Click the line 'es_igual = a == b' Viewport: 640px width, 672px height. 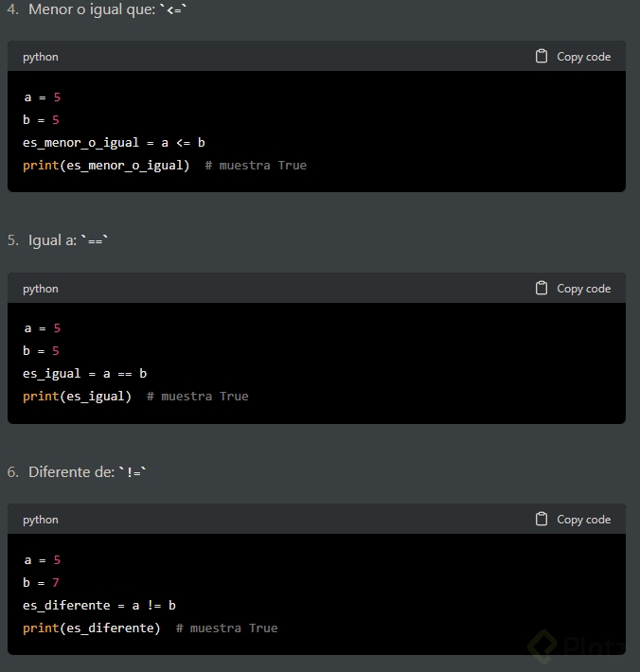coord(85,374)
